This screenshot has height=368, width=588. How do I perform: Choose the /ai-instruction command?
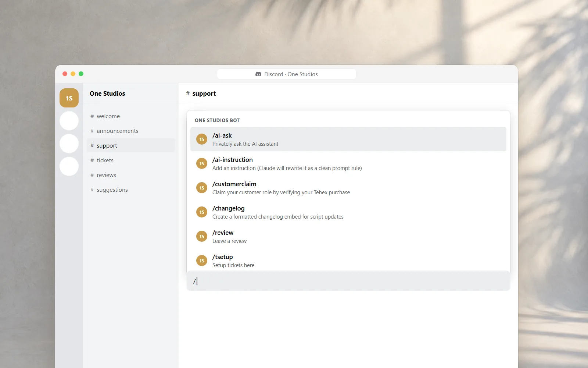tap(348, 163)
